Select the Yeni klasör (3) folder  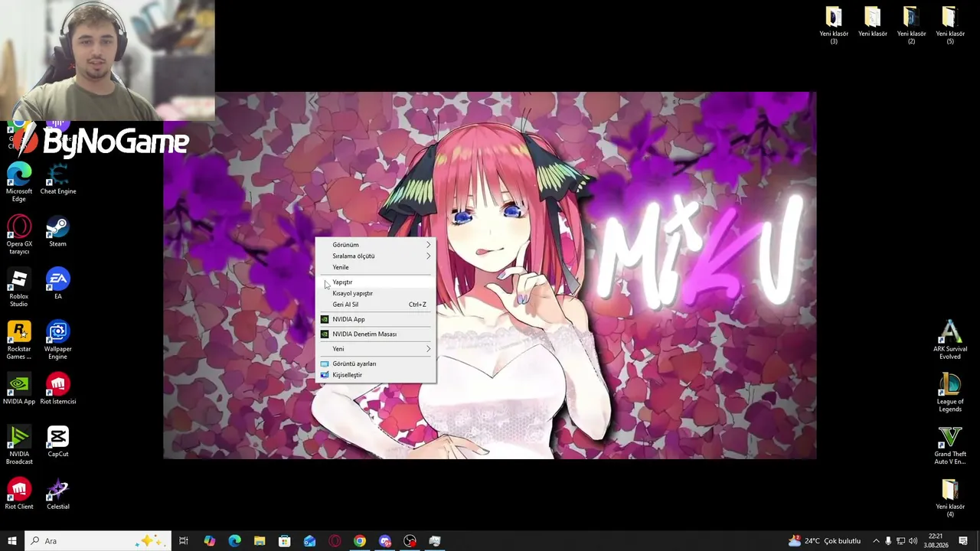[834, 25]
